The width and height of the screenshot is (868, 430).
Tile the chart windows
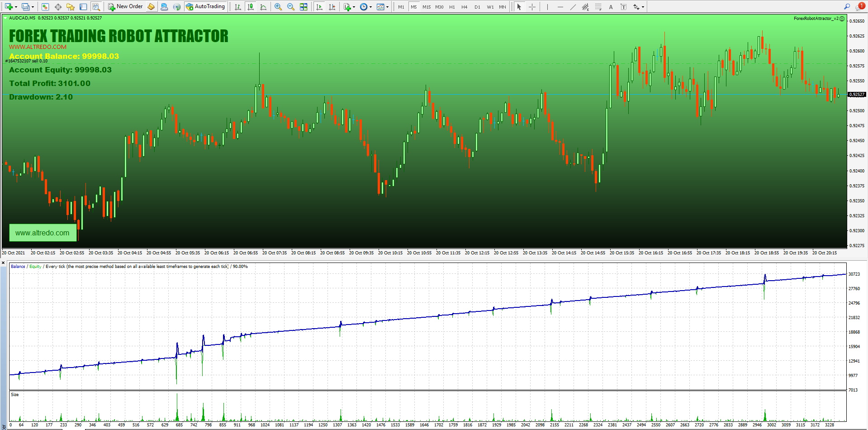pyautogui.click(x=304, y=7)
